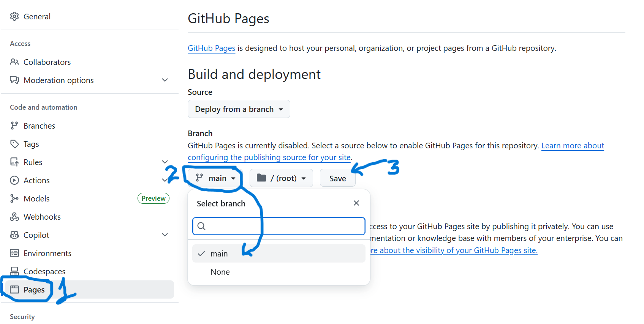The width and height of the screenshot is (644, 324).
Task: Go to Collaborators settings
Action: (x=47, y=62)
